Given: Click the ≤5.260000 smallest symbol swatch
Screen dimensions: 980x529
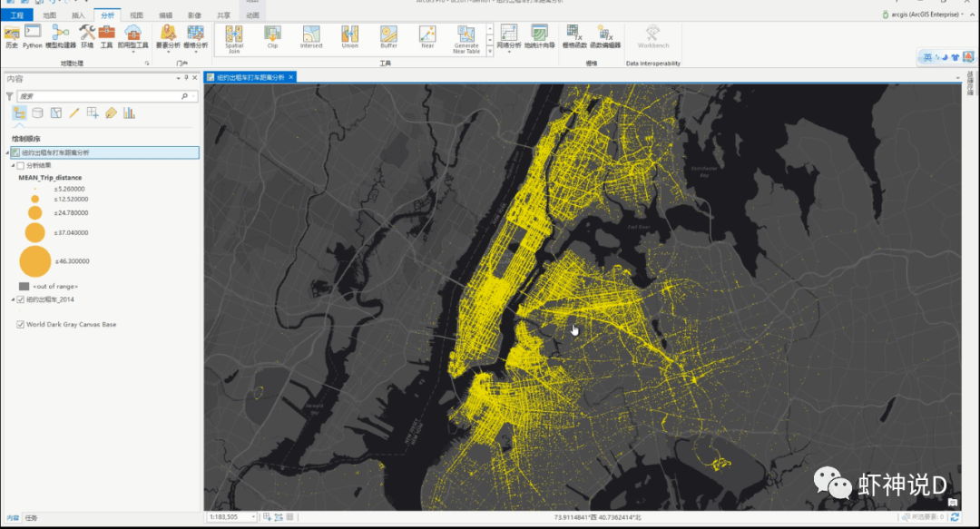Looking at the screenshot, I should 35,189.
